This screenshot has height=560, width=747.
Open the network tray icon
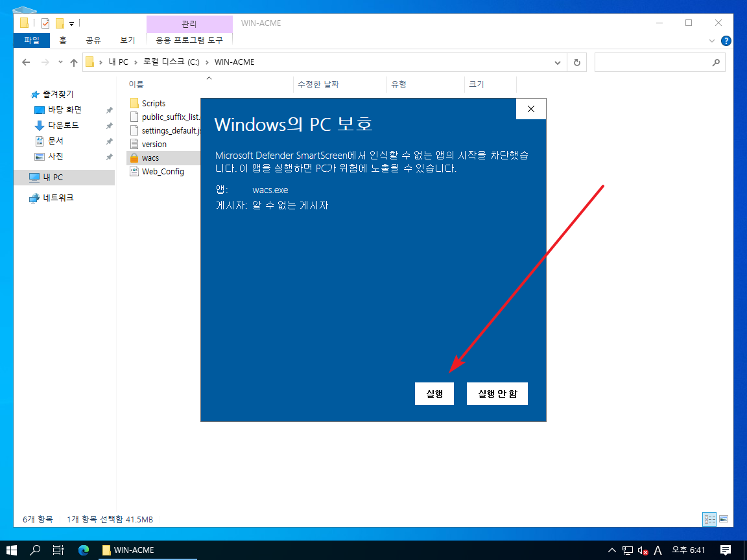628,550
